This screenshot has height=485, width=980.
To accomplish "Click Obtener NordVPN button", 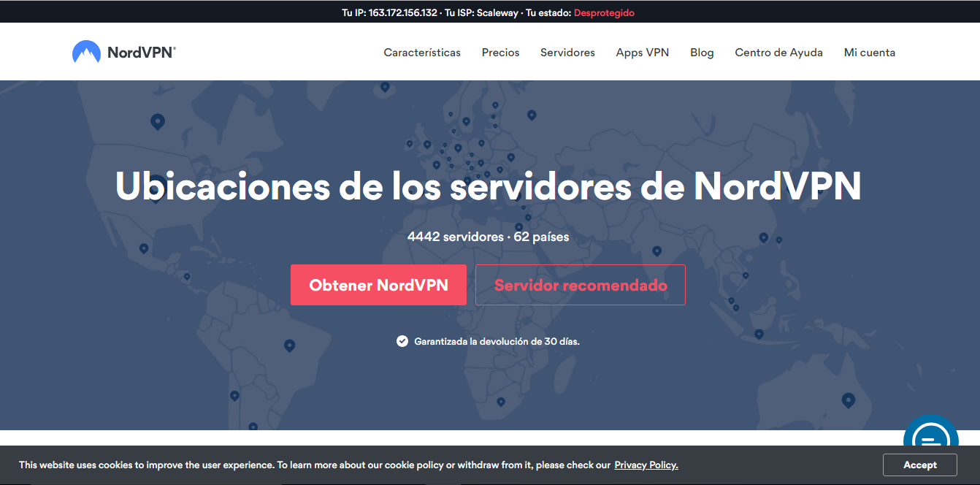I will [378, 285].
